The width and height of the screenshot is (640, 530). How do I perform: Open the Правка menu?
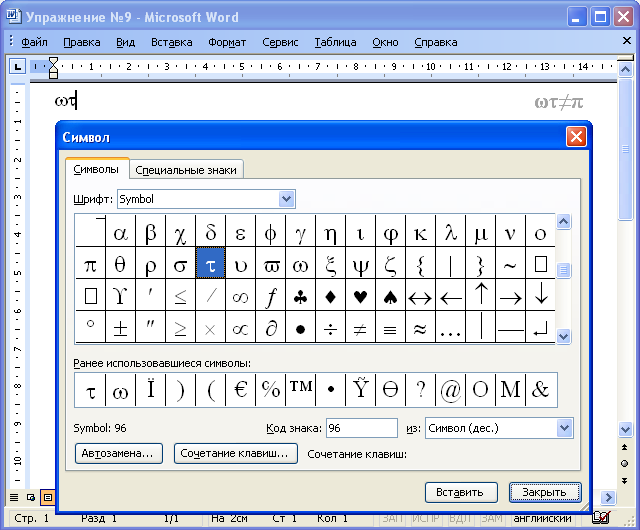(82, 42)
